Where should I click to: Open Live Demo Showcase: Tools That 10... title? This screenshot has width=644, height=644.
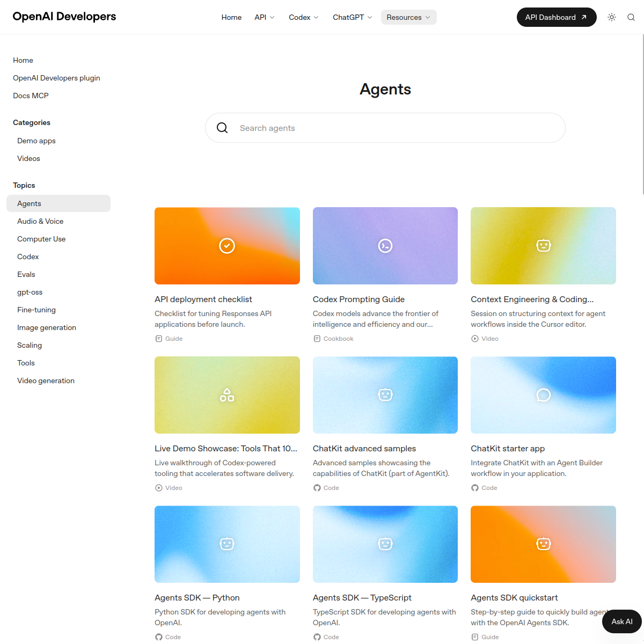(226, 449)
